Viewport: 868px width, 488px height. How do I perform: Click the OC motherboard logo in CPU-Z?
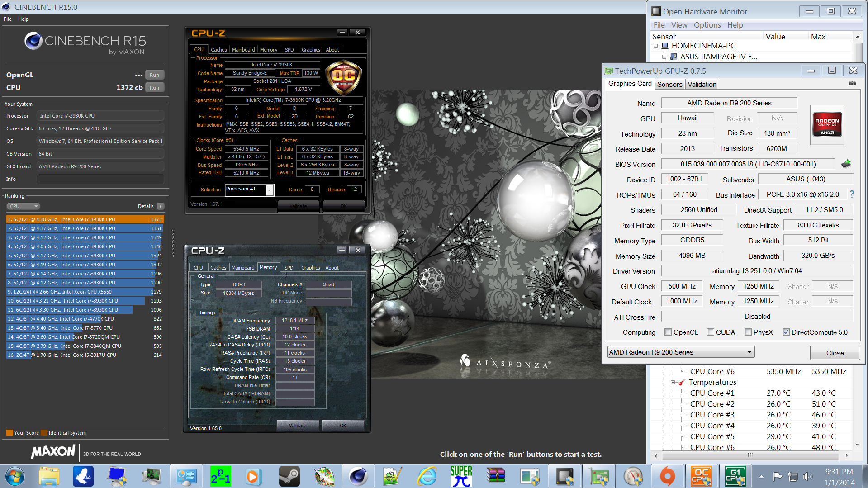(344, 77)
